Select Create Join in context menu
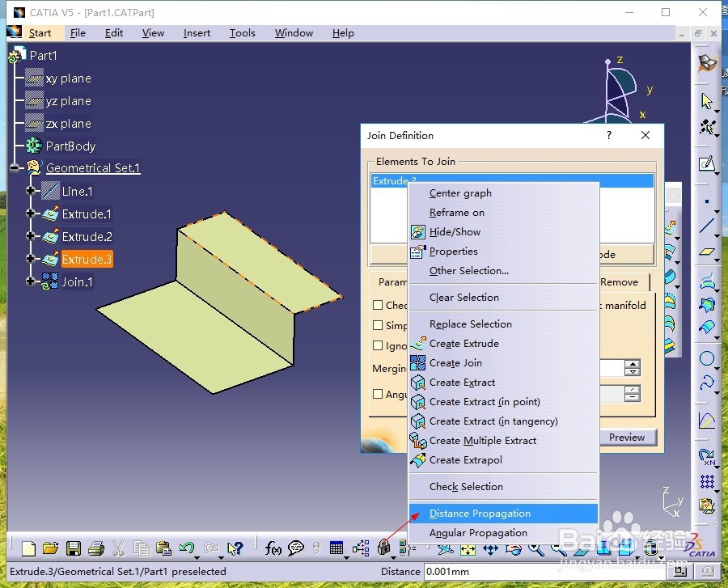Viewport: 728px width, 588px height. point(503,363)
